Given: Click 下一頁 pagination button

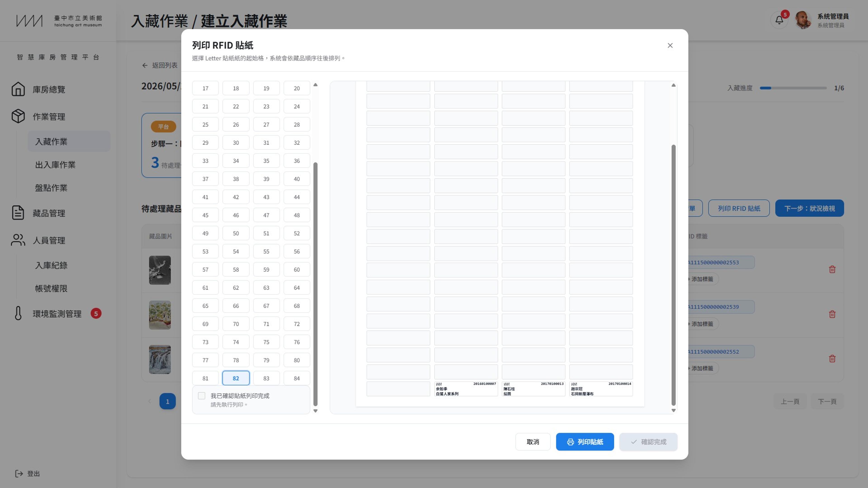Looking at the screenshot, I should (827, 401).
